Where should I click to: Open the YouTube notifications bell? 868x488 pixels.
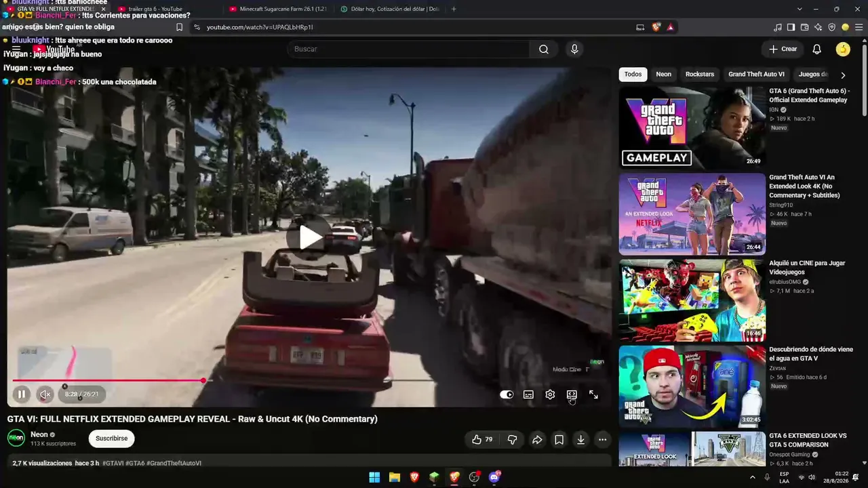point(817,49)
